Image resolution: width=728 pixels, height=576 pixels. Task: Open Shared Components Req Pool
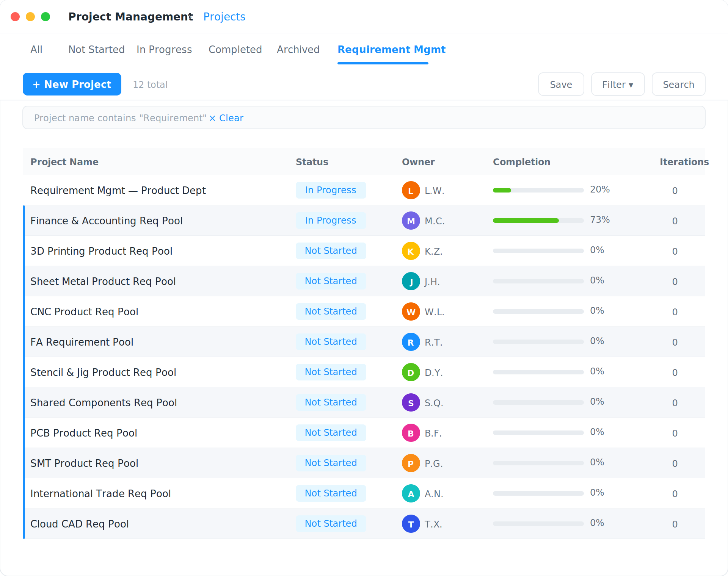point(104,402)
